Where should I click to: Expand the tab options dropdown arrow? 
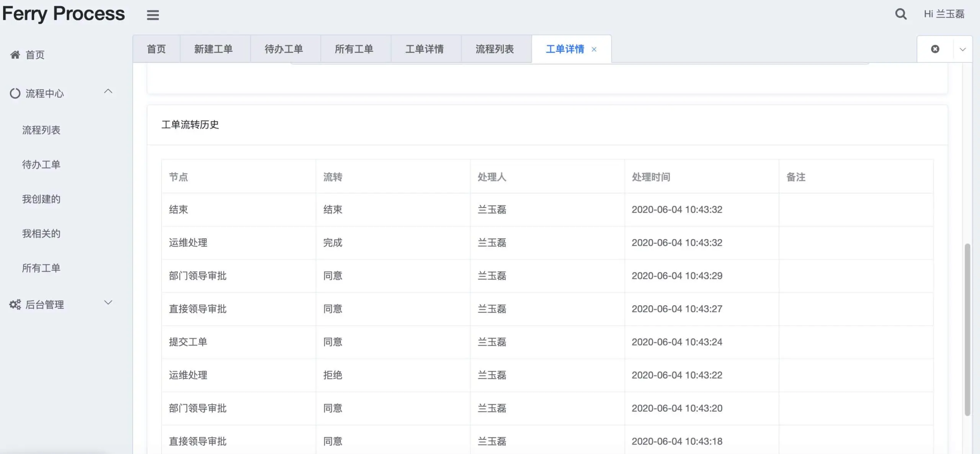coord(963,49)
